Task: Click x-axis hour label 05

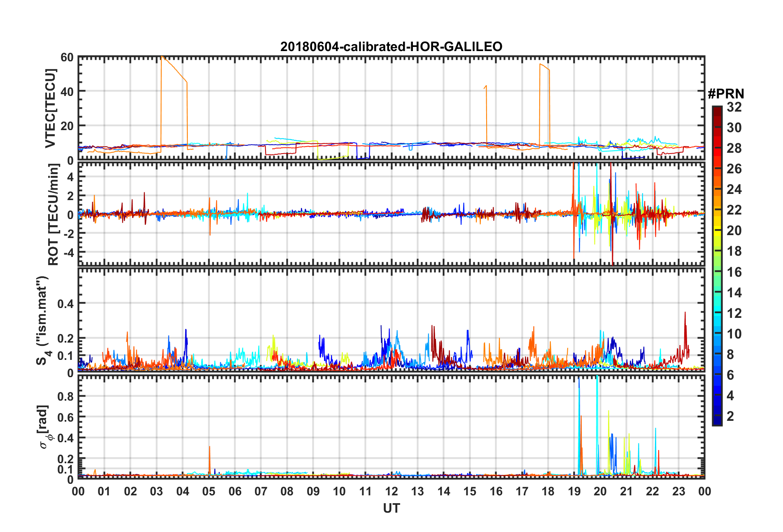Action: 209,491
